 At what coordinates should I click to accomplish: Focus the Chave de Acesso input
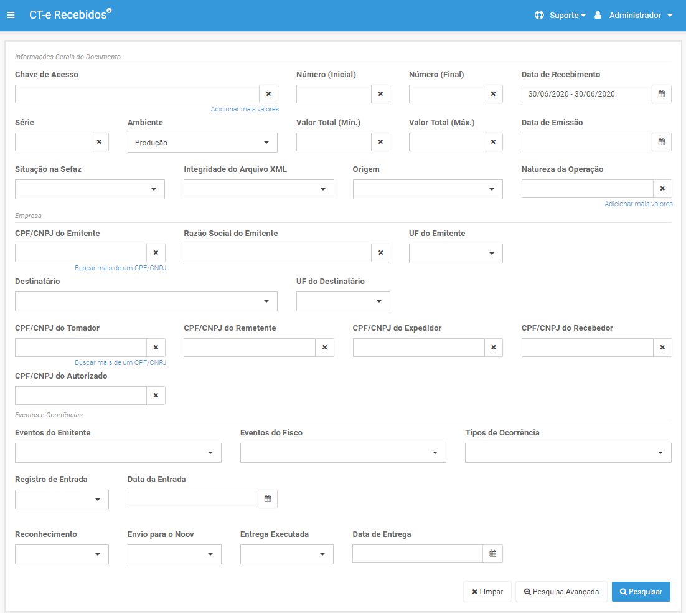point(137,94)
